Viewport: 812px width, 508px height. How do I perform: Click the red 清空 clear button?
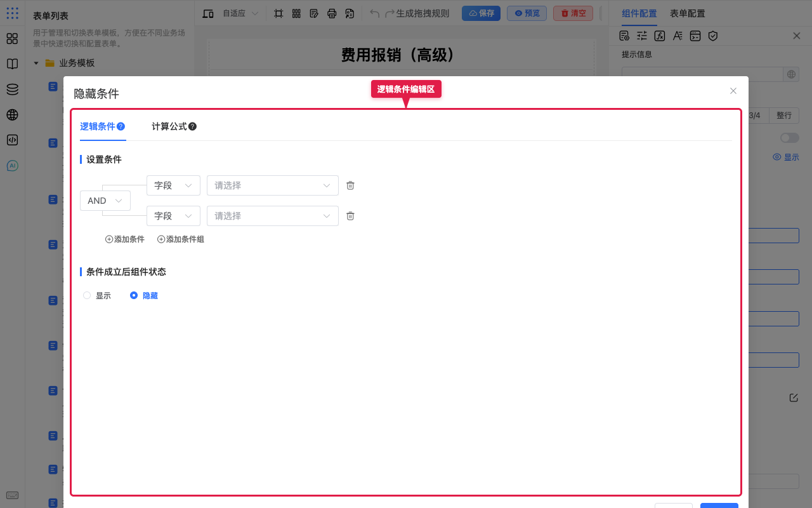(573, 13)
